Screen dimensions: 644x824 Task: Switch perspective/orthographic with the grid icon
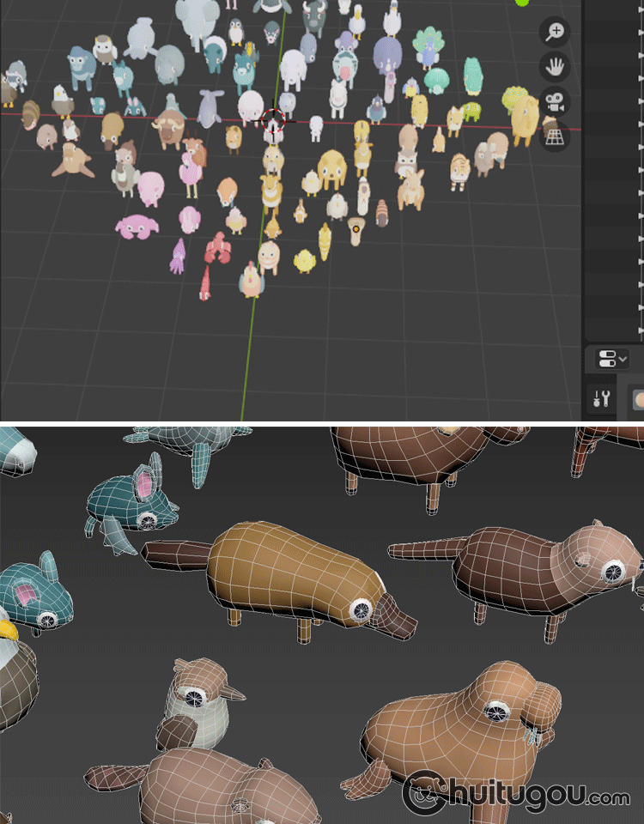tap(555, 137)
